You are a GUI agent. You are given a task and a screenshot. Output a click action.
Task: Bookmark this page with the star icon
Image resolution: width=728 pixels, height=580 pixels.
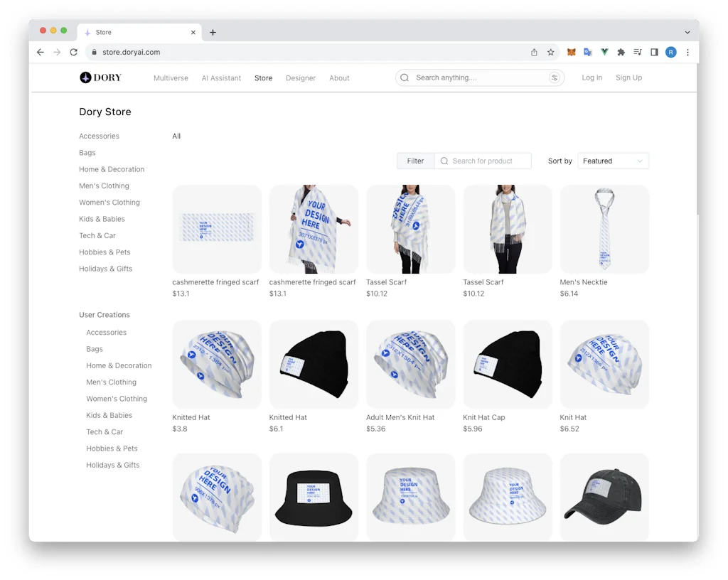tap(550, 53)
